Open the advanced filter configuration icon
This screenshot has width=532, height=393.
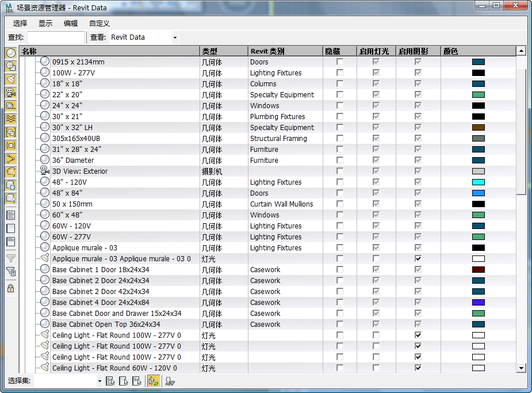[x=11, y=272]
